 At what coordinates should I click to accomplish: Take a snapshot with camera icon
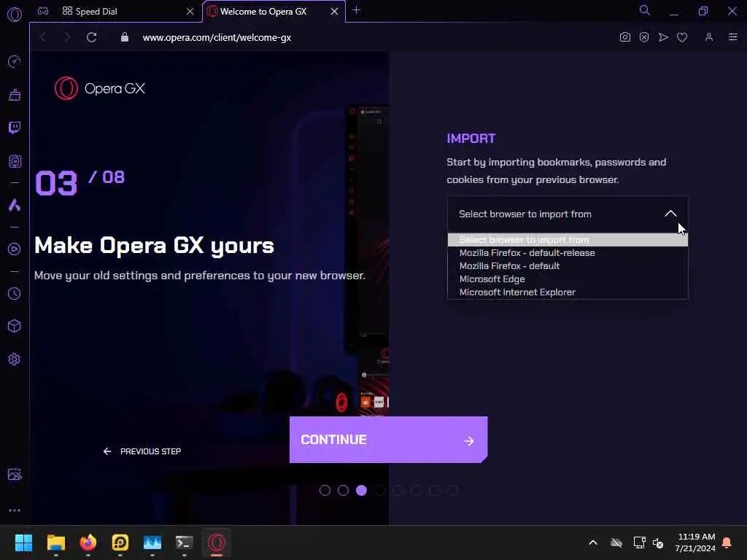(624, 37)
